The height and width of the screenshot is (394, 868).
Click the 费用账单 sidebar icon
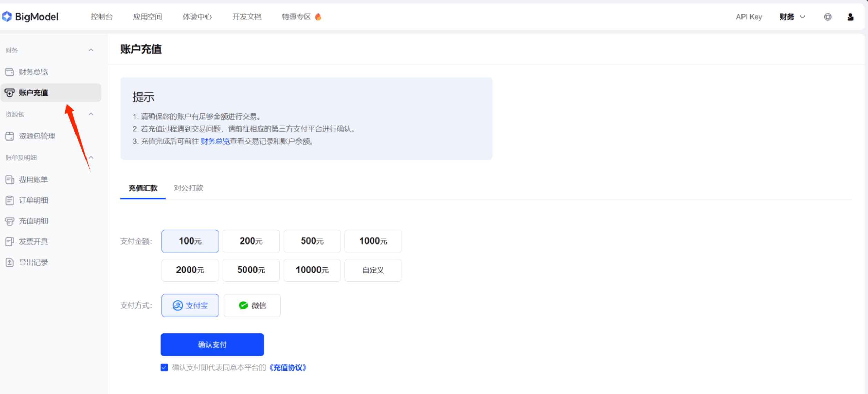(10, 179)
